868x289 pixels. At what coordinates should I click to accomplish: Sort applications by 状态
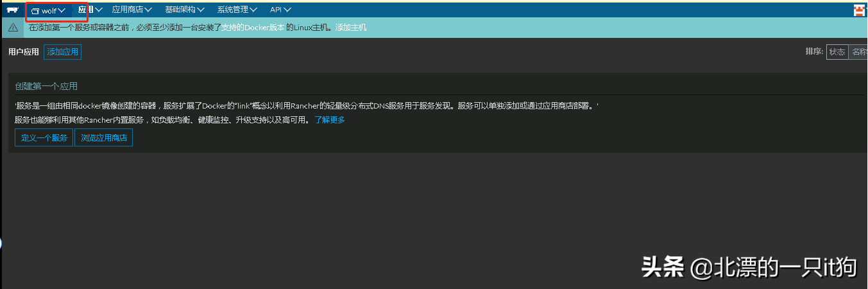(837, 52)
